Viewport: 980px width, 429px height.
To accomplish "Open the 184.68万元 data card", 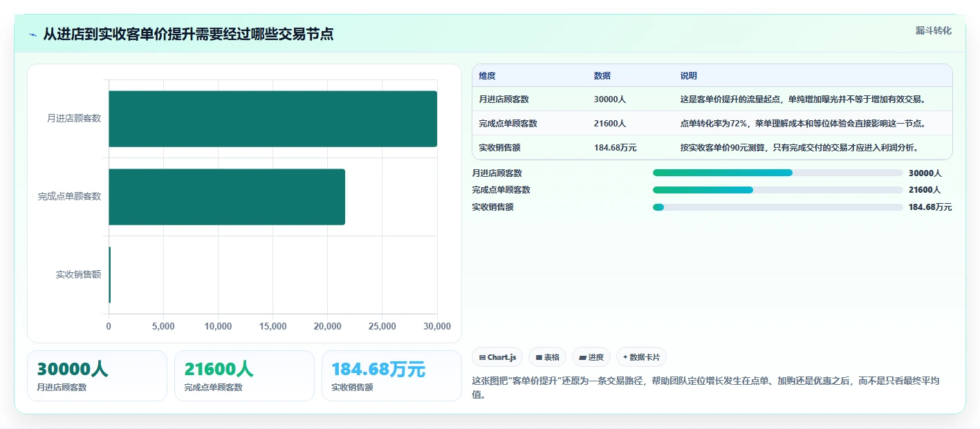I will (391, 376).
